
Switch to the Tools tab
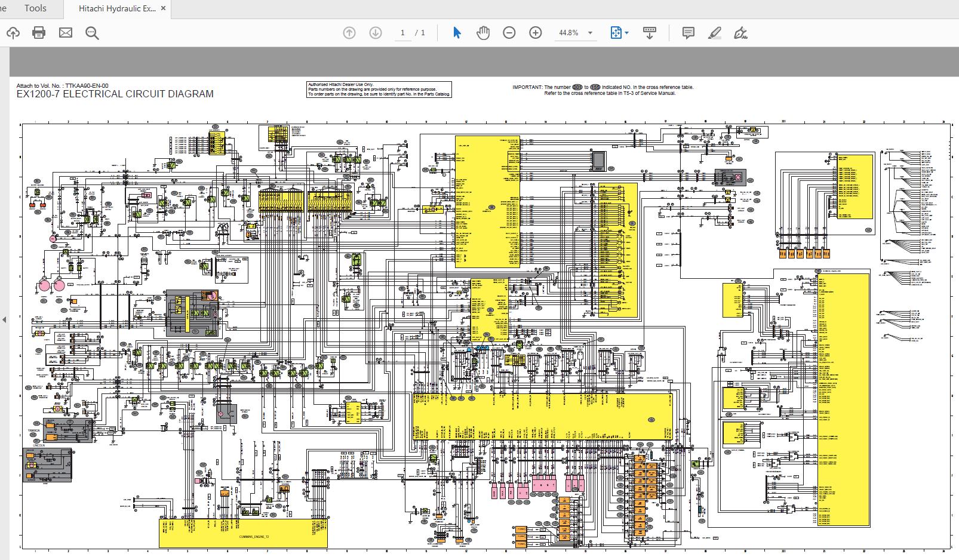(x=35, y=8)
